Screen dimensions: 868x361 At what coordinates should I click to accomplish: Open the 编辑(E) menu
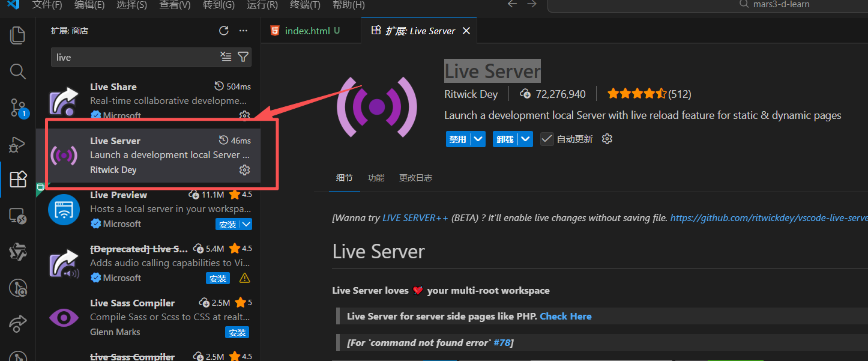coord(89,5)
